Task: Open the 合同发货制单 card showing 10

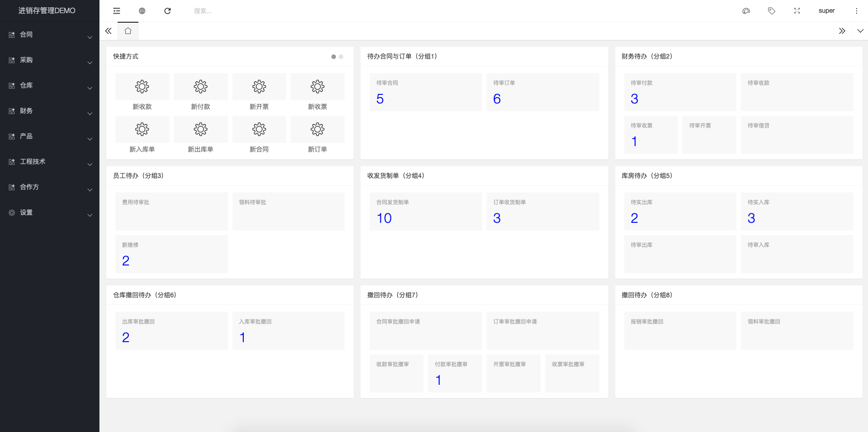Action: pos(425,211)
